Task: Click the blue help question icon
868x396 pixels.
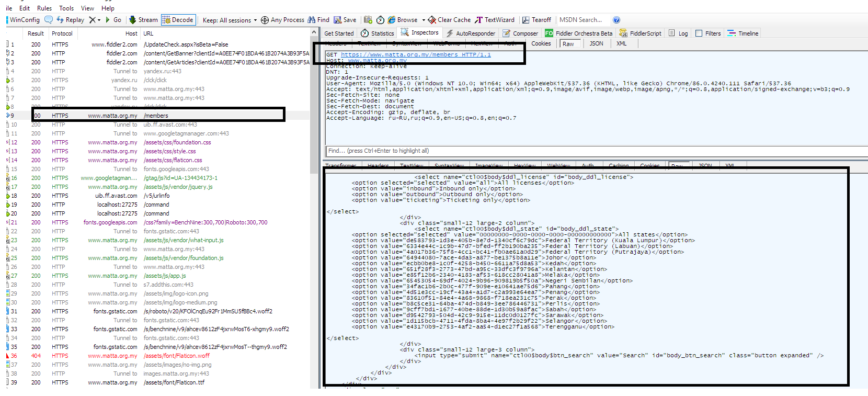Action: coord(616,20)
